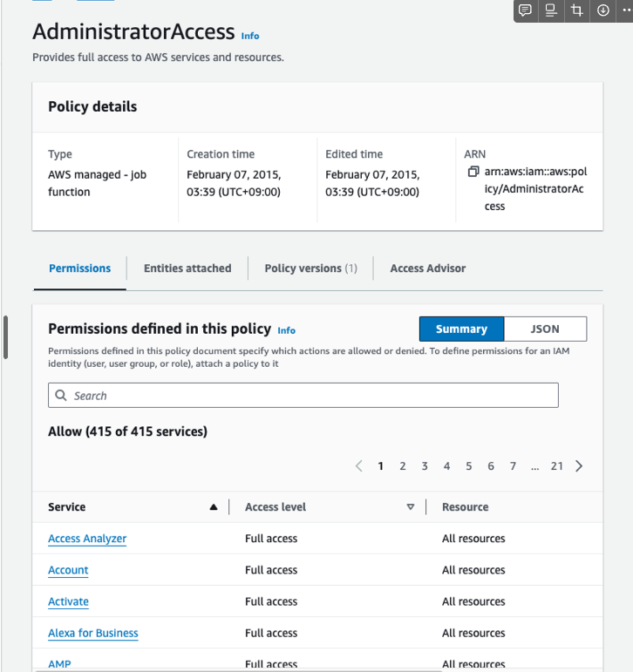Jump to page 21 of services
Viewport: 633px width, 672px height.
click(x=556, y=465)
